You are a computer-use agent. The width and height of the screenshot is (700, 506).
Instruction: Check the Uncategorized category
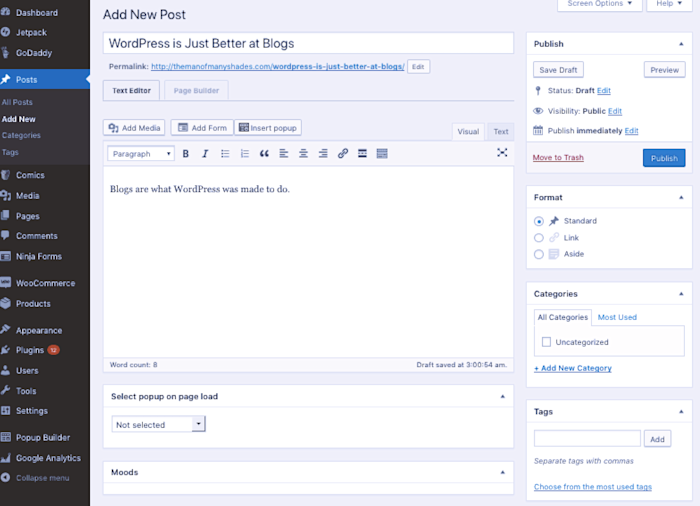[546, 342]
